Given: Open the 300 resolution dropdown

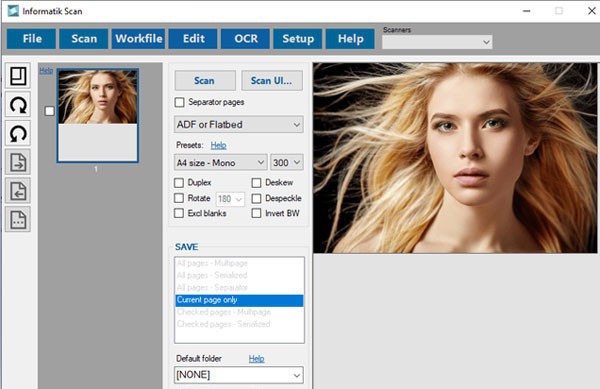Looking at the screenshot, I should tap(287, 163).
